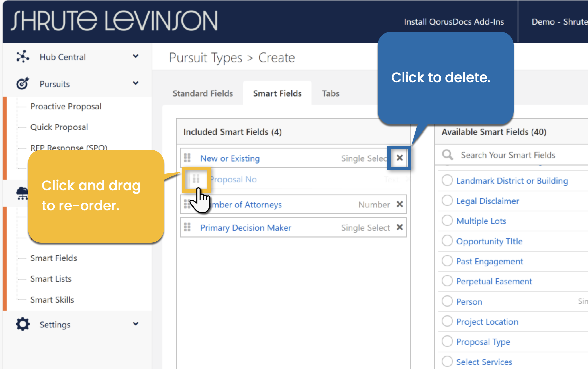This screenshot has width=588, height=369.
Task: Switch to the Standard Fields tab
Action: pos(202,93)
